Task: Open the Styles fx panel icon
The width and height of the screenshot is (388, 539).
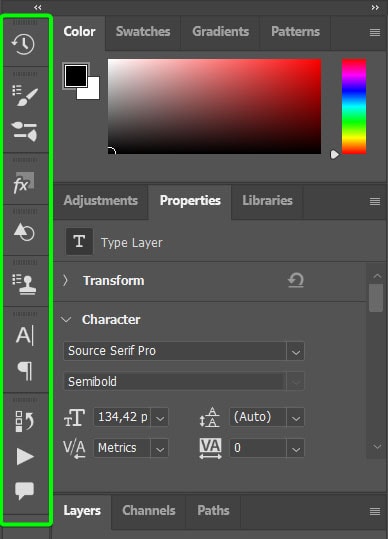Action: 24,183
